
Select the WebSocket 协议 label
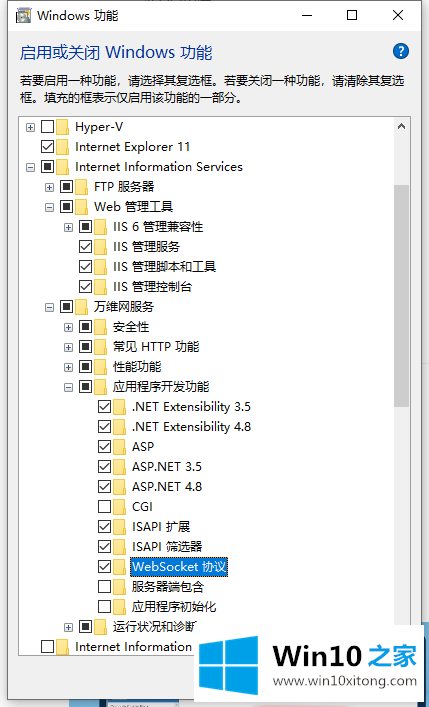tap(179, 566)
